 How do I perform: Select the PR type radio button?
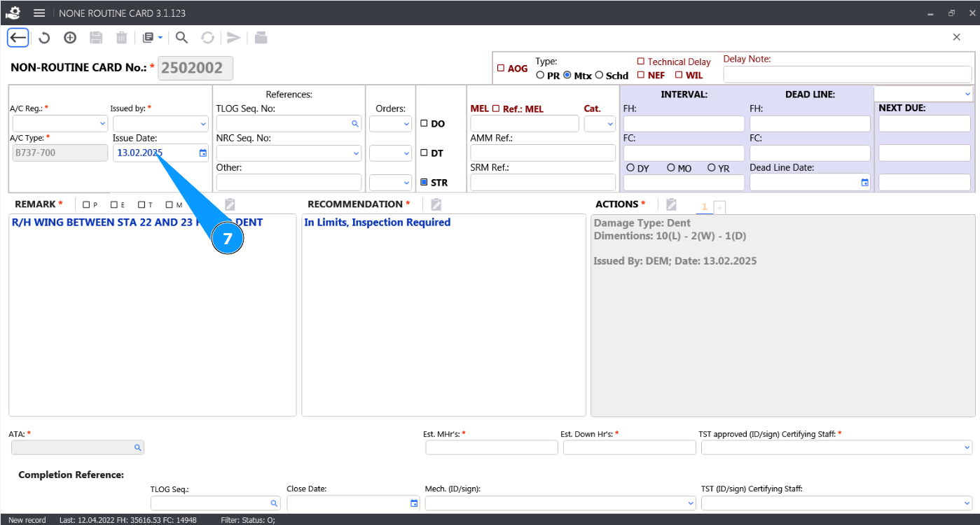[540, 76]
